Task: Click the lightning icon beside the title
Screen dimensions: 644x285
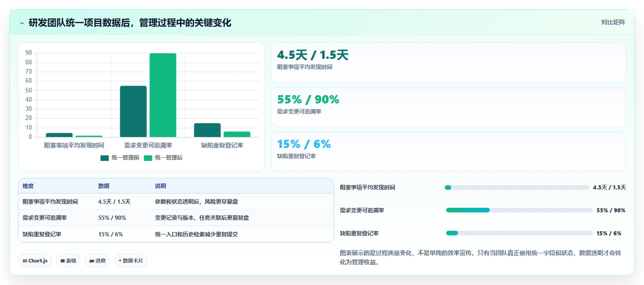Action: click(22, 23)
